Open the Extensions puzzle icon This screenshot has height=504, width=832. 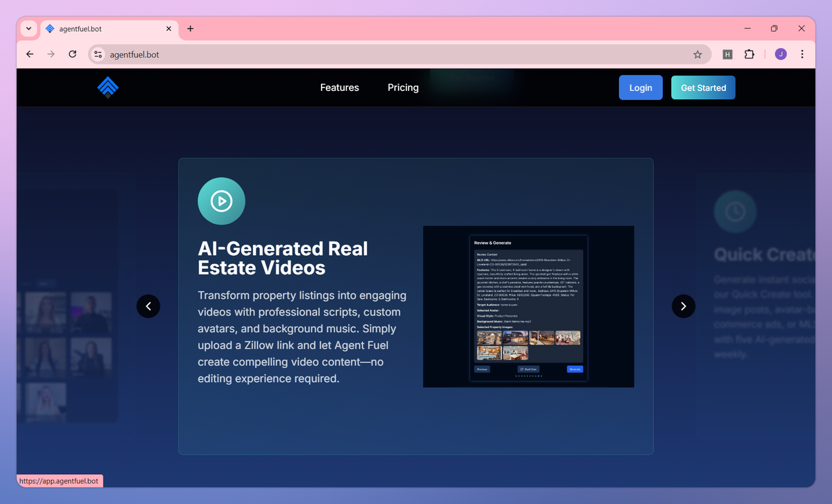[x=749, y=54]
